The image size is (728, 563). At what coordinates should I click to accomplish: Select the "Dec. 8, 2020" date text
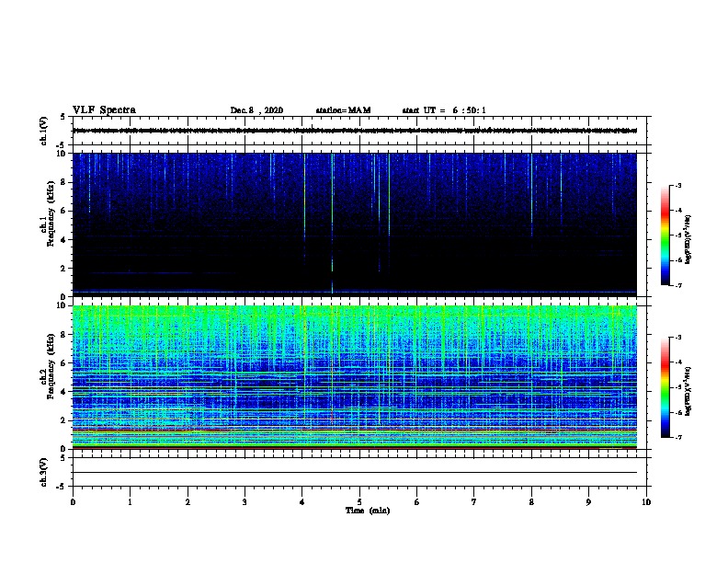(x=256, y=110)
